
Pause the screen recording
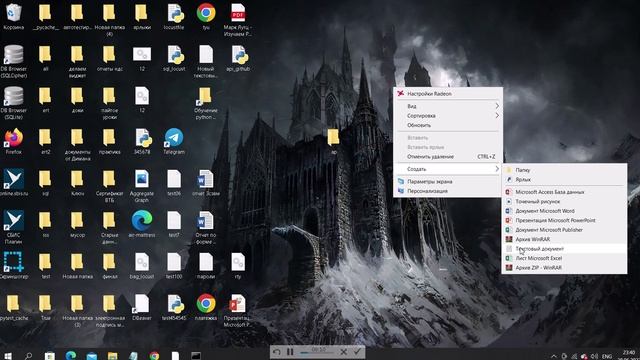tap(290, 352)
